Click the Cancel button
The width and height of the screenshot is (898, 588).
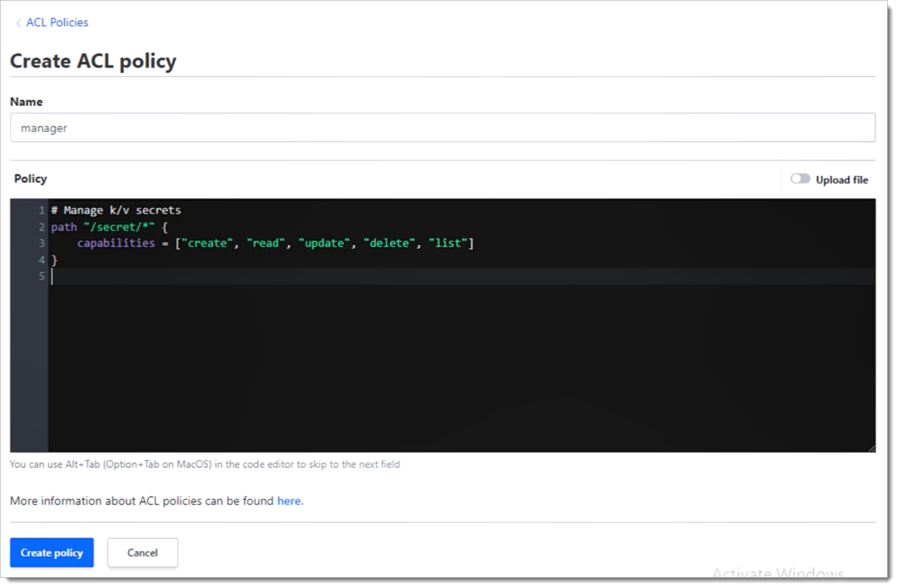[142, 553]
